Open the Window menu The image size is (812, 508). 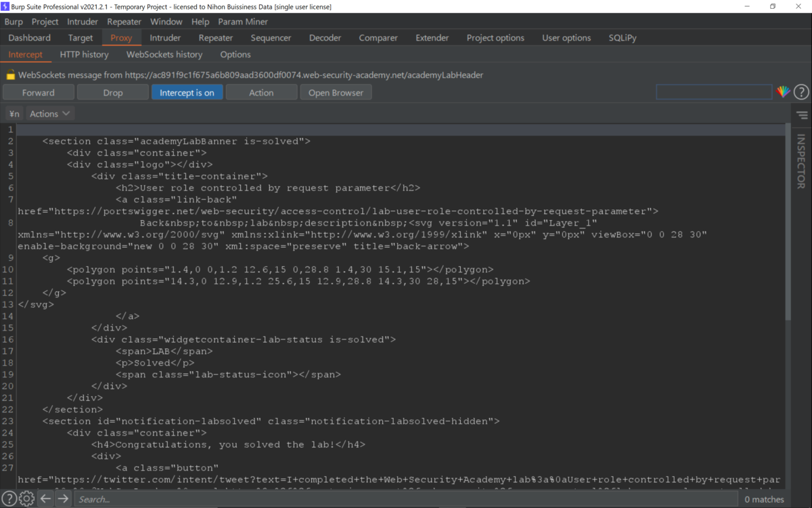pyautogui.click(x=166, y=22)
